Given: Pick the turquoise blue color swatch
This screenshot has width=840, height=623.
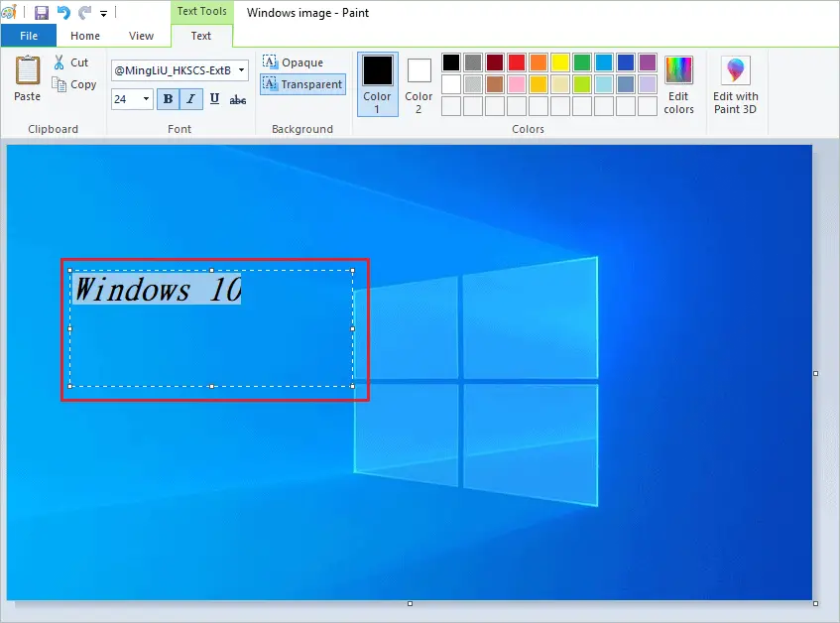Looking at the screenshot, I should [604, 62].
